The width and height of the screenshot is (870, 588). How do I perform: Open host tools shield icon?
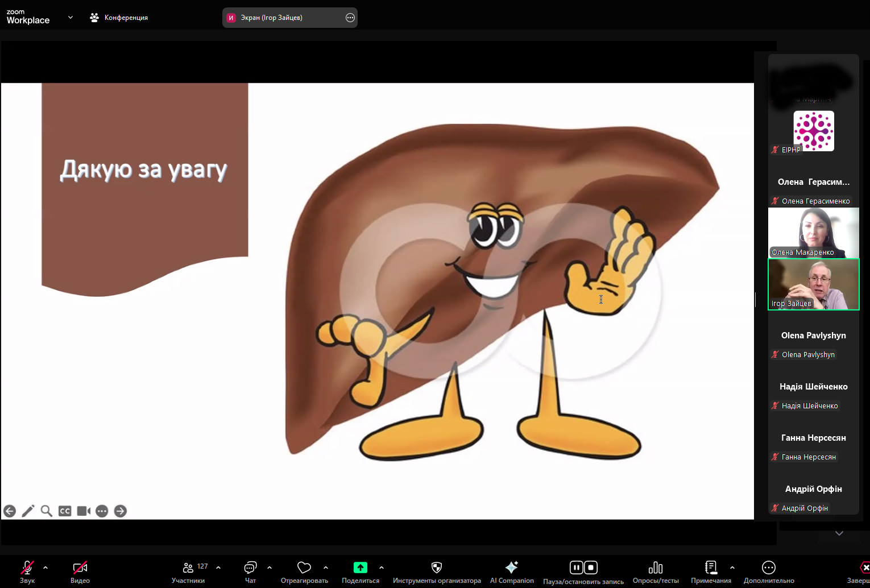[x=436, y=572]
